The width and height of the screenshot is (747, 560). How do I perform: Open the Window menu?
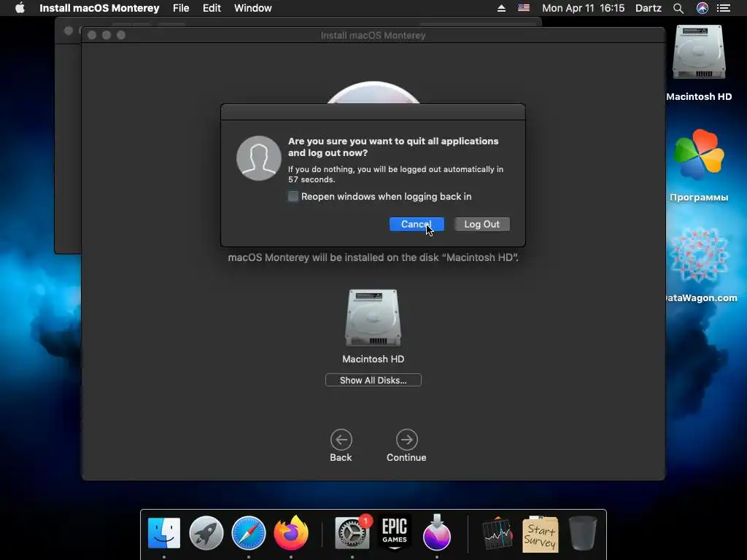pyautogui.click(x=252, y=8)
